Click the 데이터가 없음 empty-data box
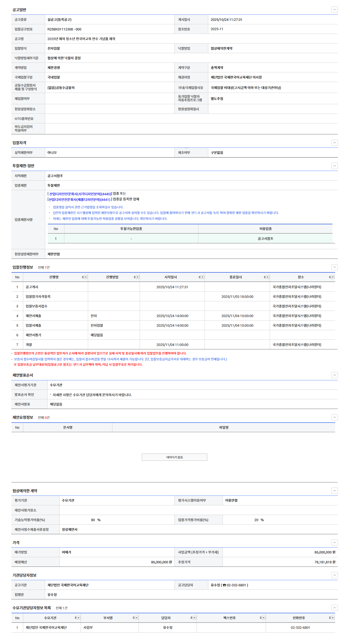Image resolution: width=348 pixels, height=644 pixels. 174,457
